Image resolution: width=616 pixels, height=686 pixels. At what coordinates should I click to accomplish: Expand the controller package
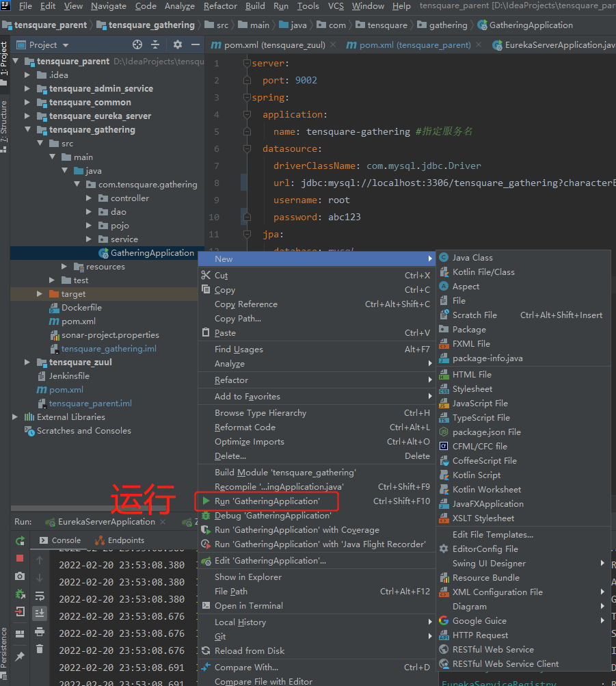89,198
